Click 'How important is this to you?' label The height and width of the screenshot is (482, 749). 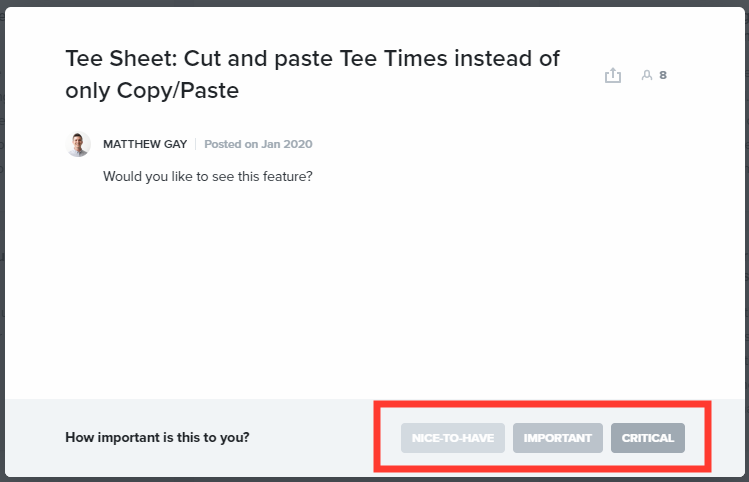(157, 438)
